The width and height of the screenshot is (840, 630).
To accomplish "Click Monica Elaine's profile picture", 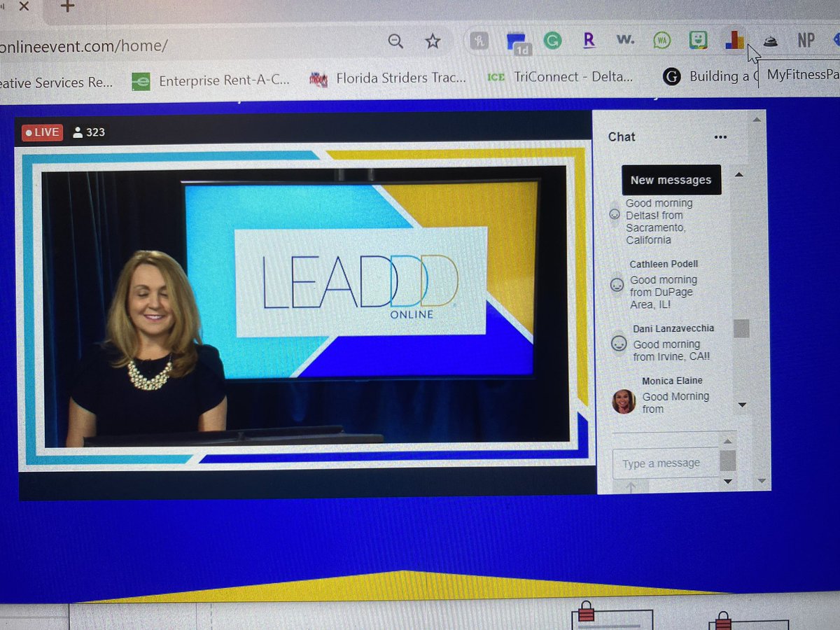I will (x=623, y=402).
